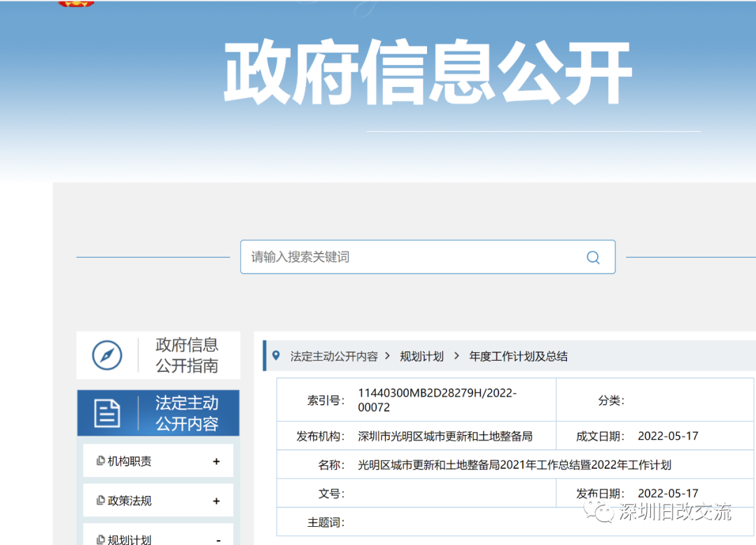Select publisher 深圳市光明区城市更新和土地整备局
This screenshot has width=756, height=545.
click(445, 436)
